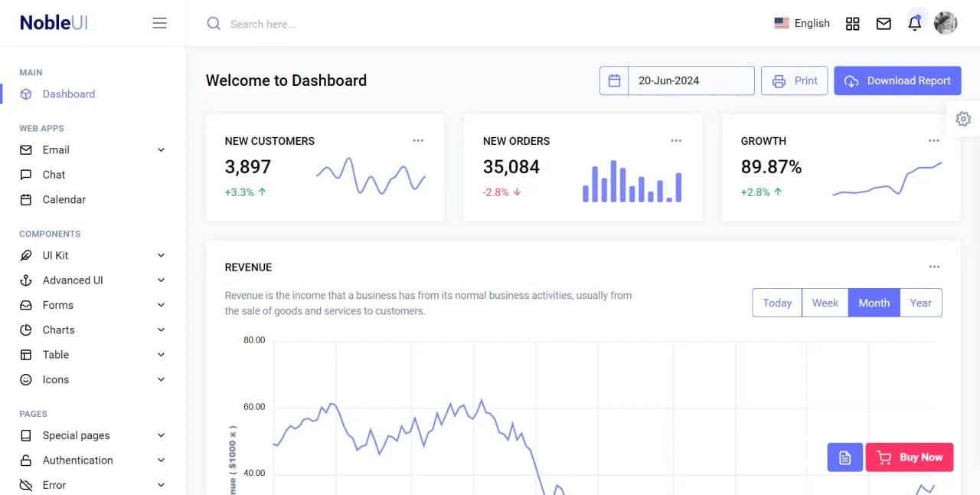This screenshot has width=980, height=495.
Task: Switch revenue chart to Week
Action: [x=825, y=303]
